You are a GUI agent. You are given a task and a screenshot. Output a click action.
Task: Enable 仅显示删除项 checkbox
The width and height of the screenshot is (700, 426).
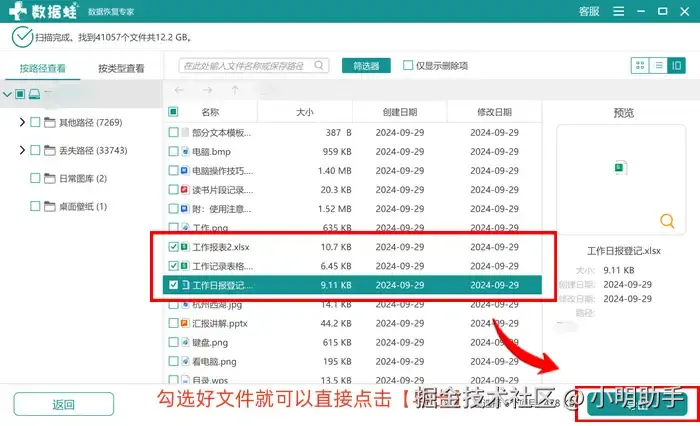tap(408, 65)
